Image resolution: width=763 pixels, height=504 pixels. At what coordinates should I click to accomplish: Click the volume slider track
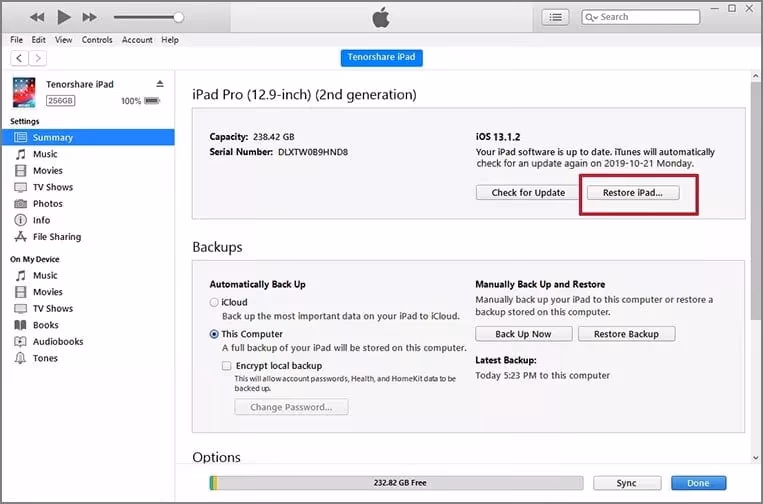146,17
